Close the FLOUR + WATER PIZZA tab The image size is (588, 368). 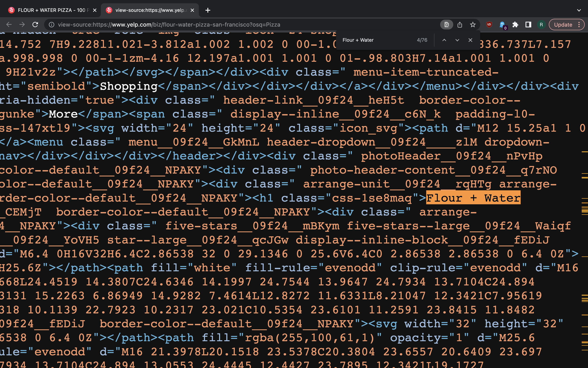(x=95, y=10)
